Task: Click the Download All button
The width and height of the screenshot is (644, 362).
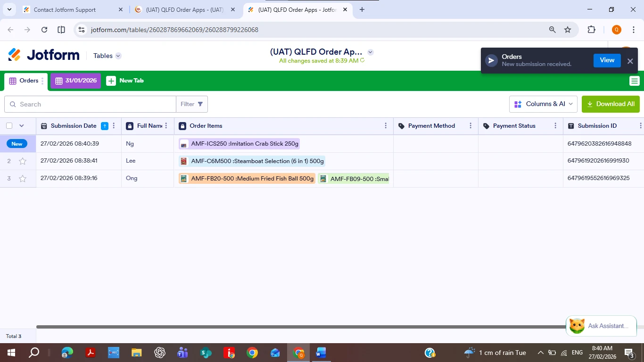Action: tap(611, 104)
